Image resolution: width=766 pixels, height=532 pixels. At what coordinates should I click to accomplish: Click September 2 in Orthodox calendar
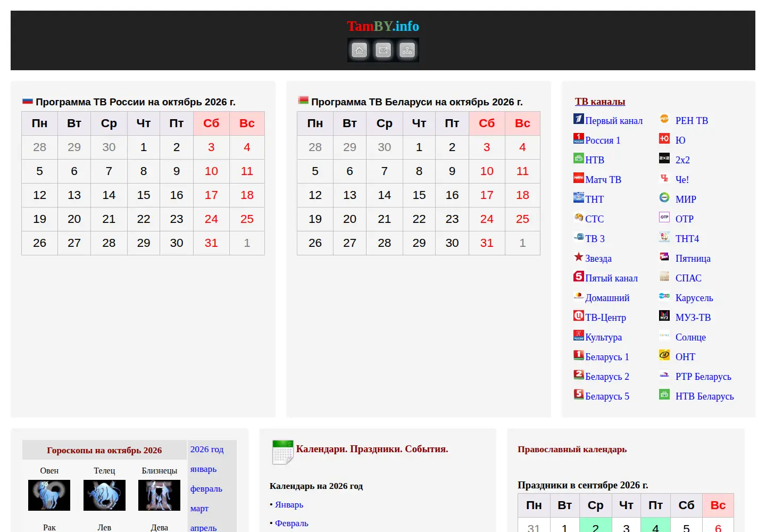coord(595,526)
